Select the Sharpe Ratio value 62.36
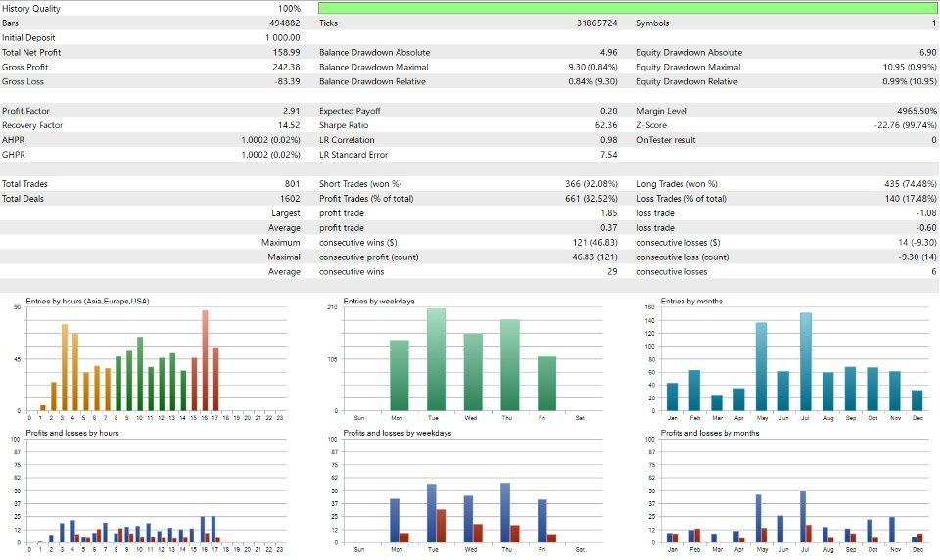940x560 pixels. click(x=606, y=125)
